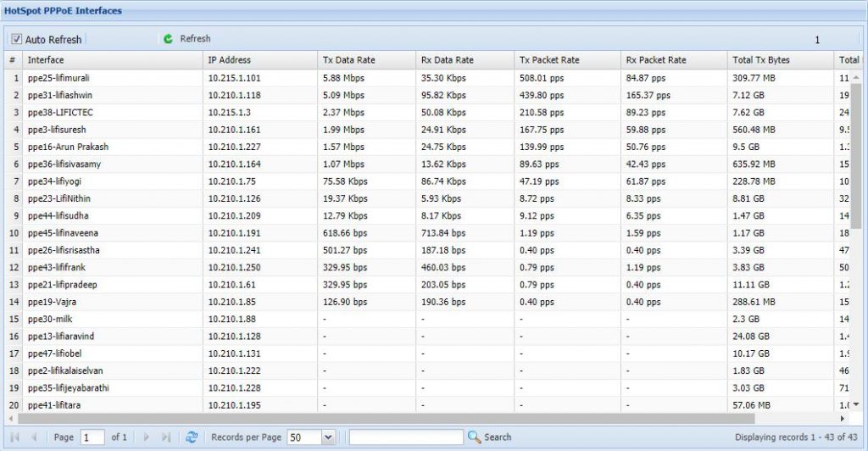Click the blue reload icon in pager

pos(192,437)
